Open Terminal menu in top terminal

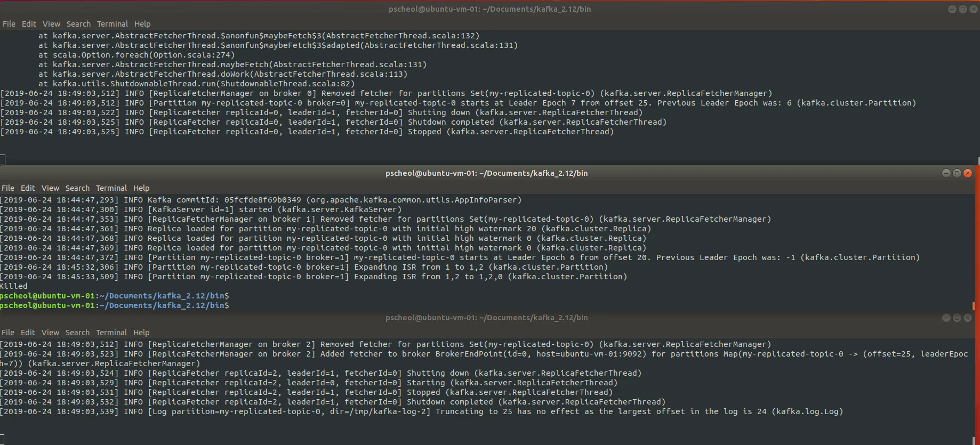pos(113,24)
